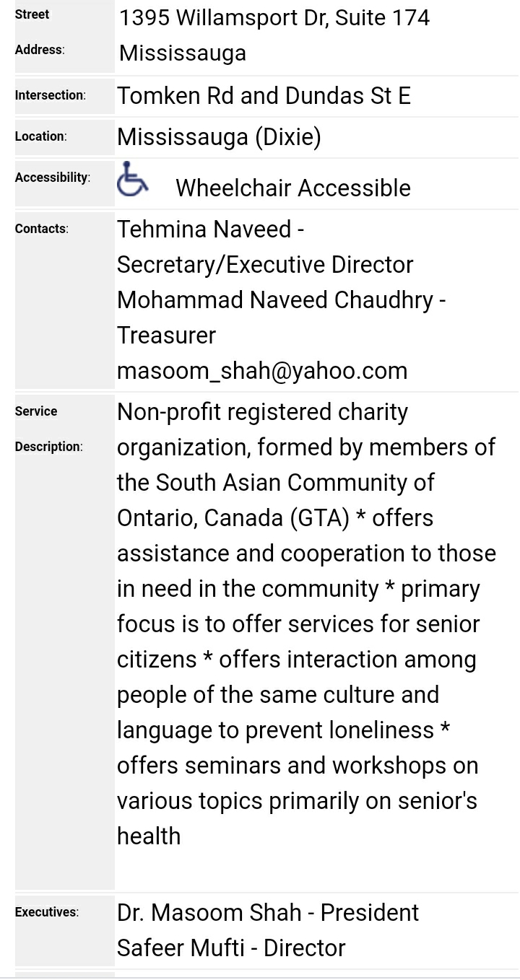Click the Intersection label

50,95
